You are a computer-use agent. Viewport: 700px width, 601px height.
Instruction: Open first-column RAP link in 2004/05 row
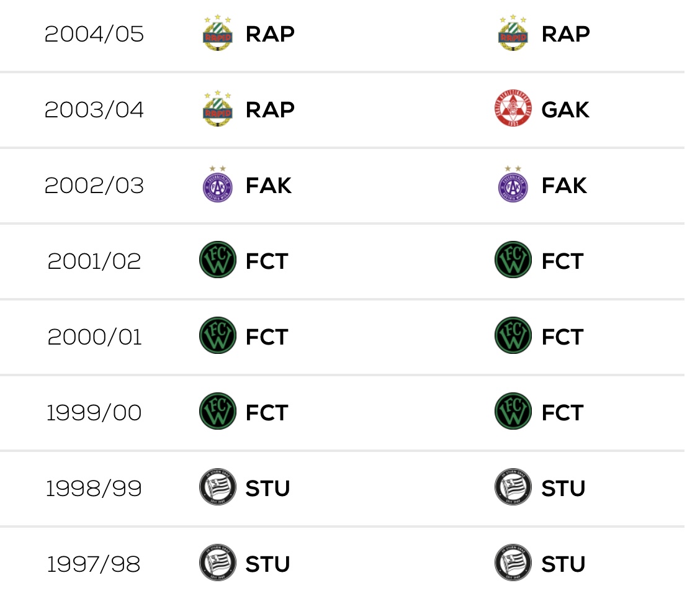(x=270, y=34)
